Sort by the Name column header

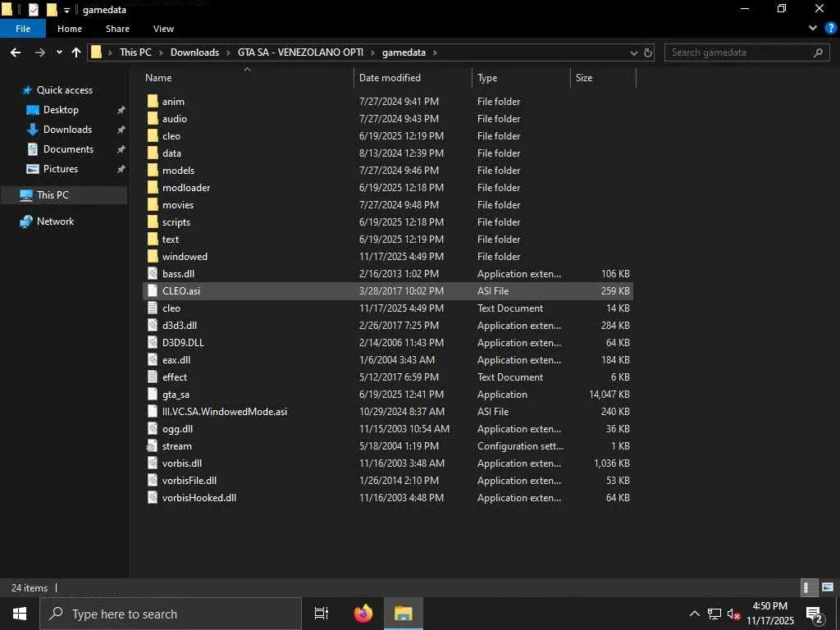click(x=158, y=78)
